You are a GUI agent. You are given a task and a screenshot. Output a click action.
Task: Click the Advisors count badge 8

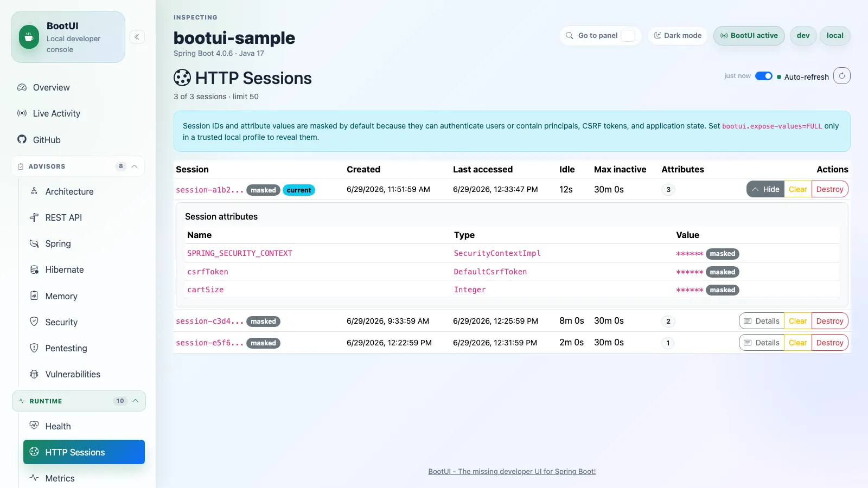pos(120,166)
